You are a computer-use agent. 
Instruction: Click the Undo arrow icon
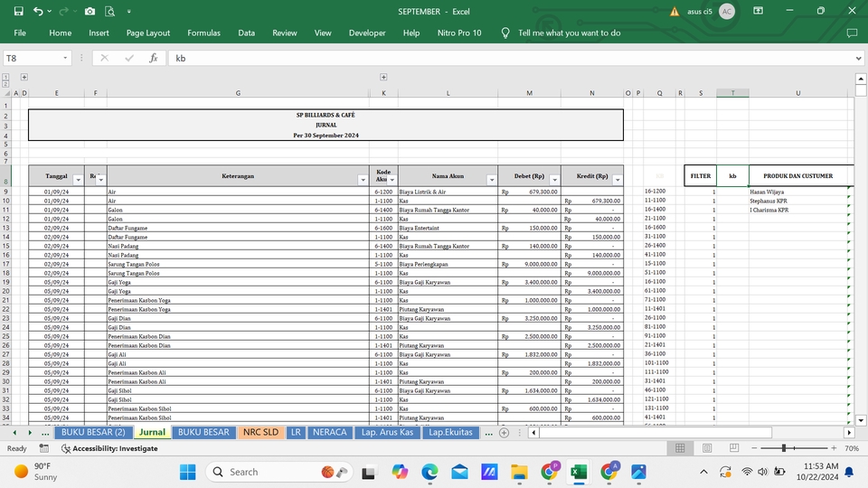pyautogui.click(x=38, y=11)
